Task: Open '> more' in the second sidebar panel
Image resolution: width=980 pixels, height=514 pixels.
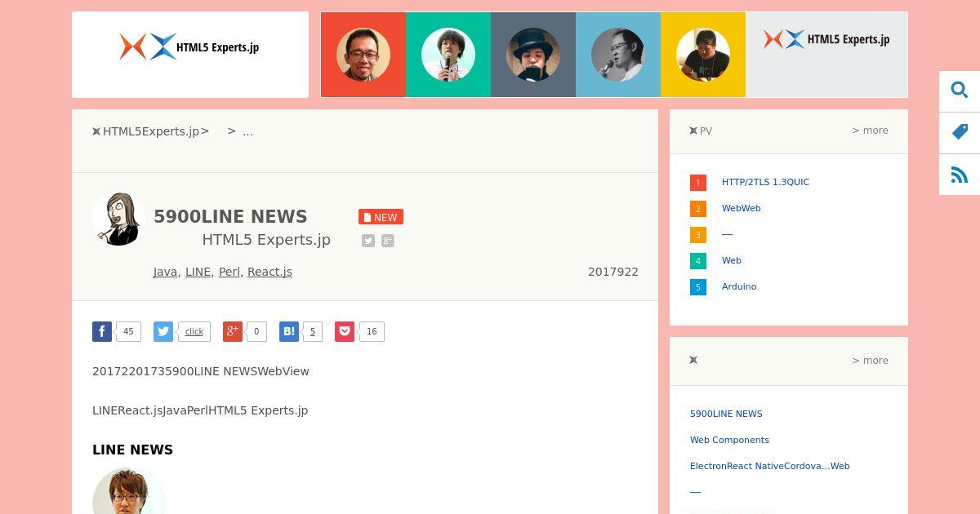Action: 870,361
